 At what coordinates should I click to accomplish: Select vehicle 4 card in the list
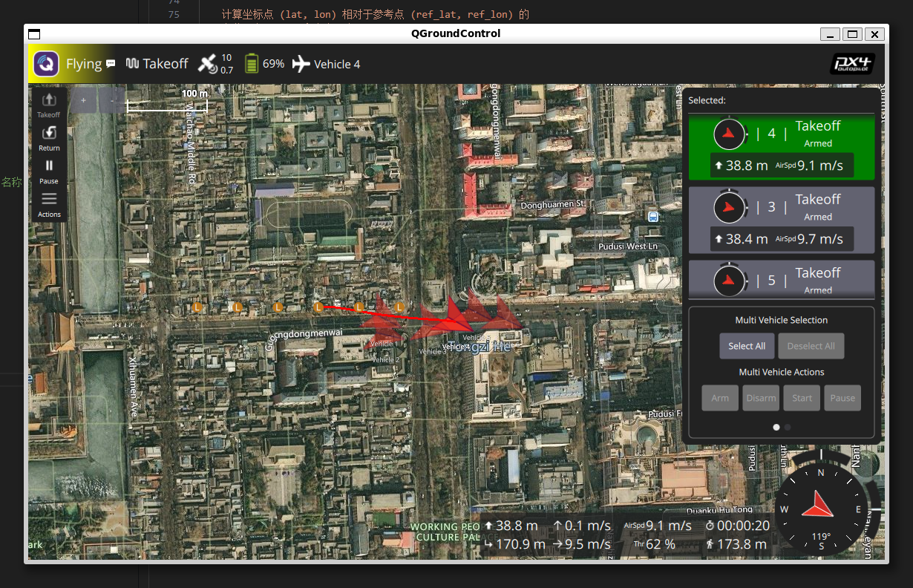782,147
